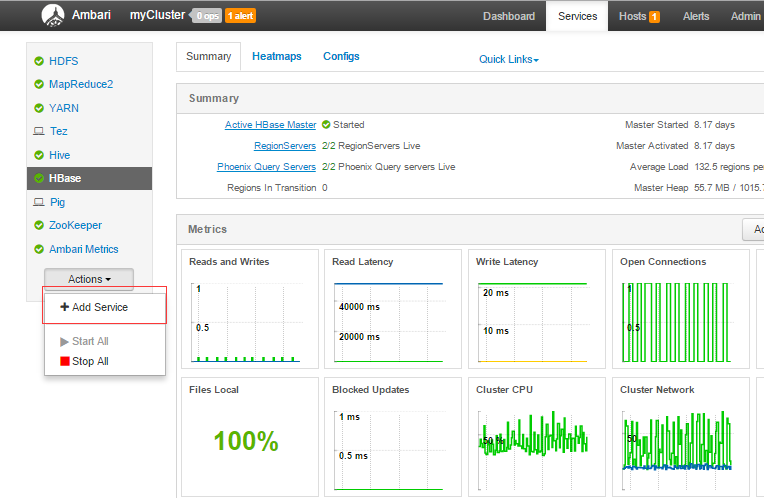
Task: Expand the Quick Links dropdown
Action: pyautogui.click(x=509, y=59)
